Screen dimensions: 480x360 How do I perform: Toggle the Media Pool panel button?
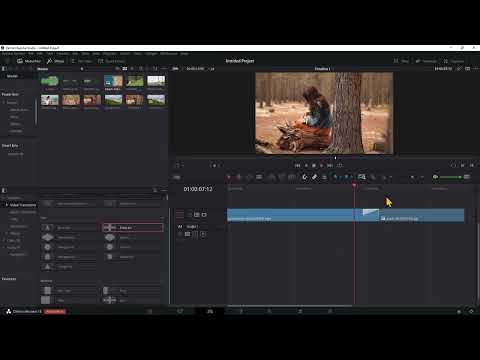click(29, 61)
